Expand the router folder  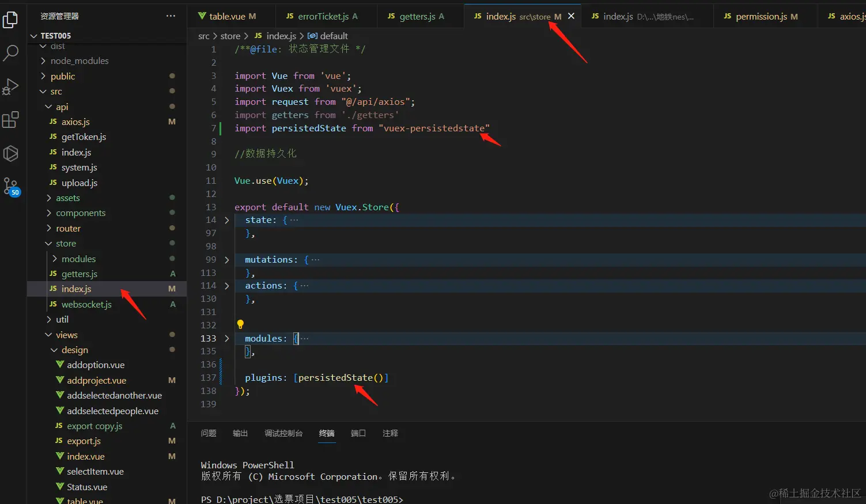48,228
